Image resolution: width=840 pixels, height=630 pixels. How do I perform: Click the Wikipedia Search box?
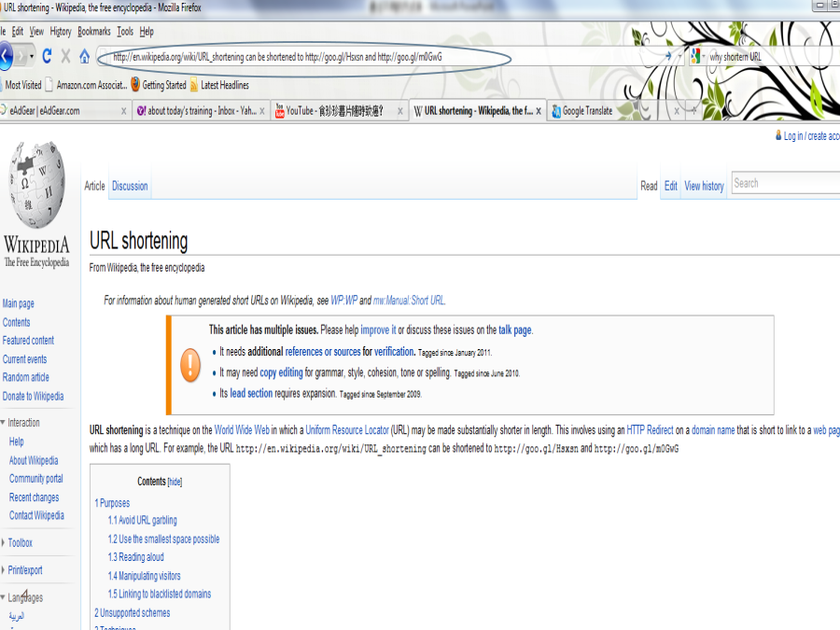[x=785, y=183]
